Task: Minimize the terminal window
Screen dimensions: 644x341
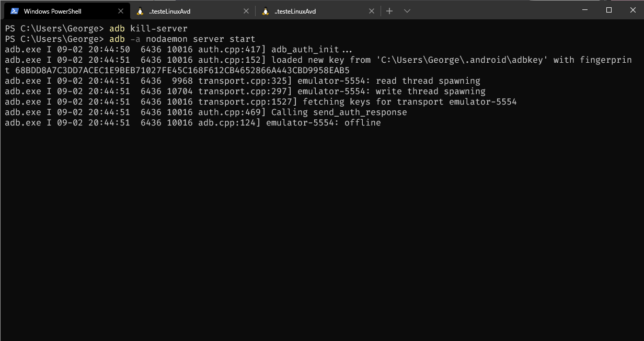Action: click(585, 10)
